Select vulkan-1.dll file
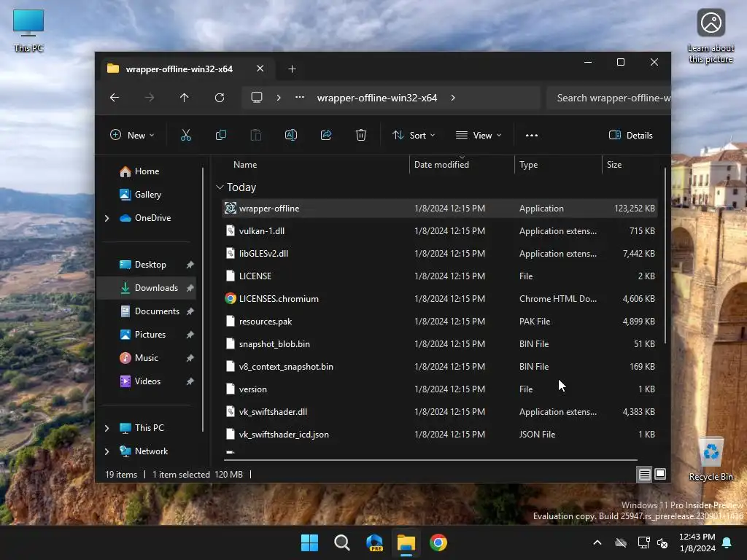The height and width of the screenshot is (560, 747). pyautogui.click(x=440, y=231)
